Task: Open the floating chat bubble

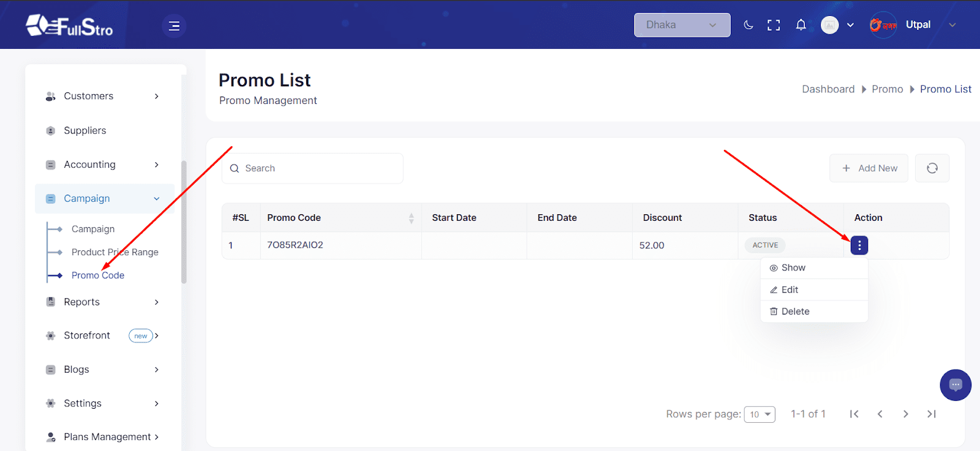Action: [x=955, y=385]
